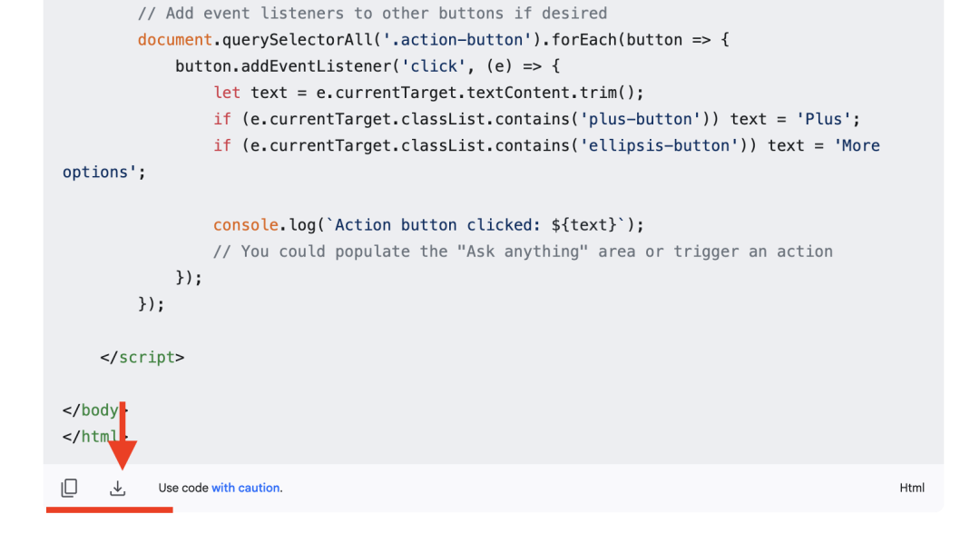Image resolution: width=980 pixels, height=534 pixels.
Task: Click the "Use code" disclaimer text
Action: 183,488
